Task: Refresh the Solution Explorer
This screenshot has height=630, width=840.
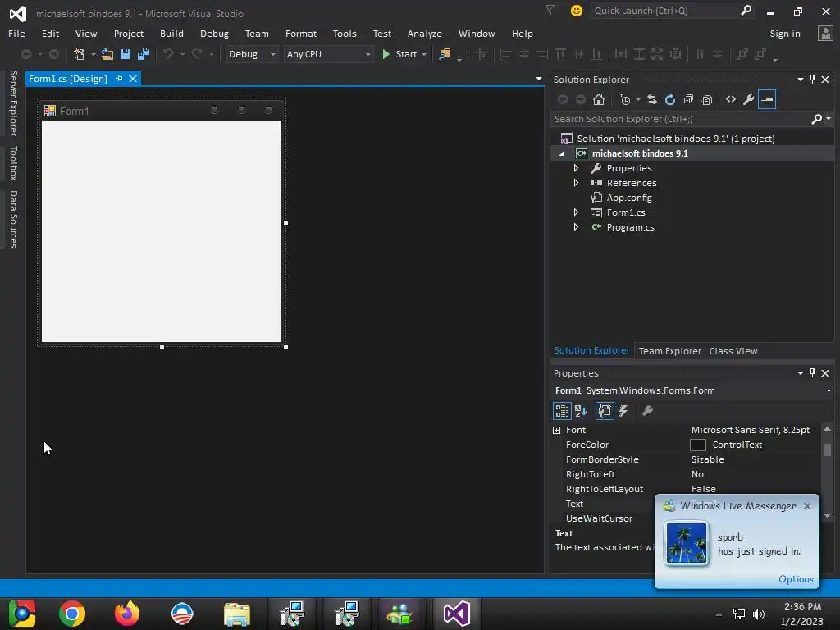Action: pos(670,99)
